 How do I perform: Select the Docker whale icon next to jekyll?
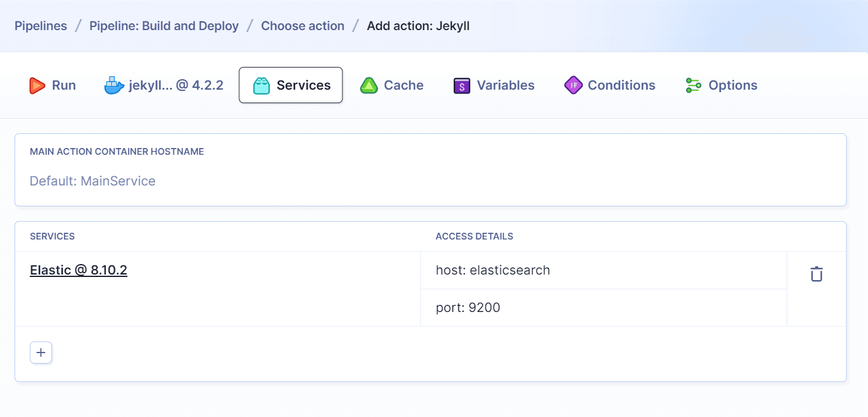coord(112,85)
